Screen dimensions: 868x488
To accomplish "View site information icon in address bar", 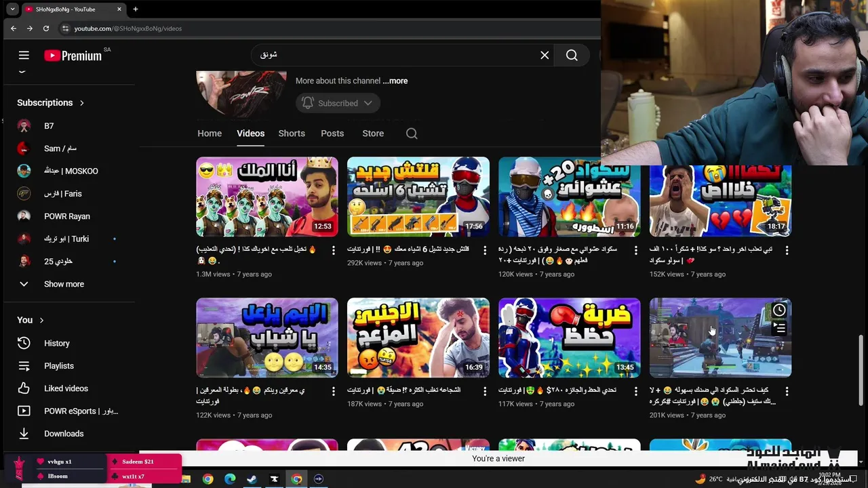I will pyautogui.click(x=65, y=28).
